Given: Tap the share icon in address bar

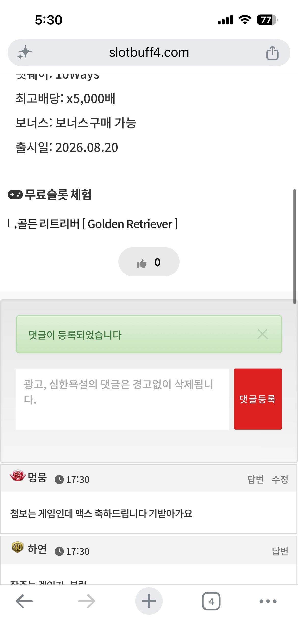Looking at the screenshot, I should [x=272, y=53].
